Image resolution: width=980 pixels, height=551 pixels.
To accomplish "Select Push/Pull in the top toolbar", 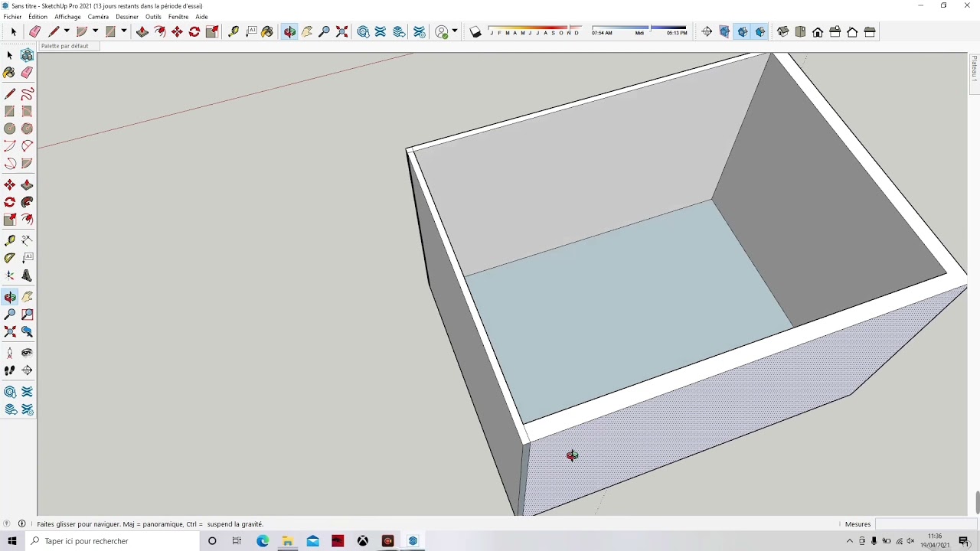I will point(142,31).
